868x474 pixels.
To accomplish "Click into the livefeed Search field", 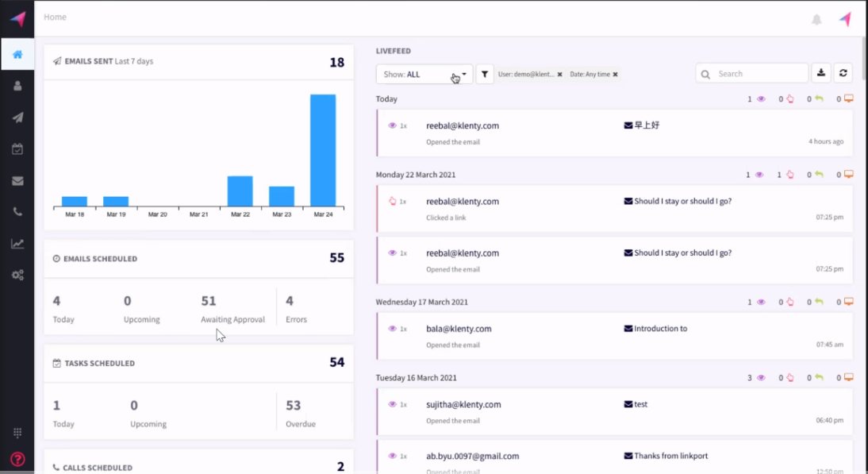I will [x=752, y=72].
